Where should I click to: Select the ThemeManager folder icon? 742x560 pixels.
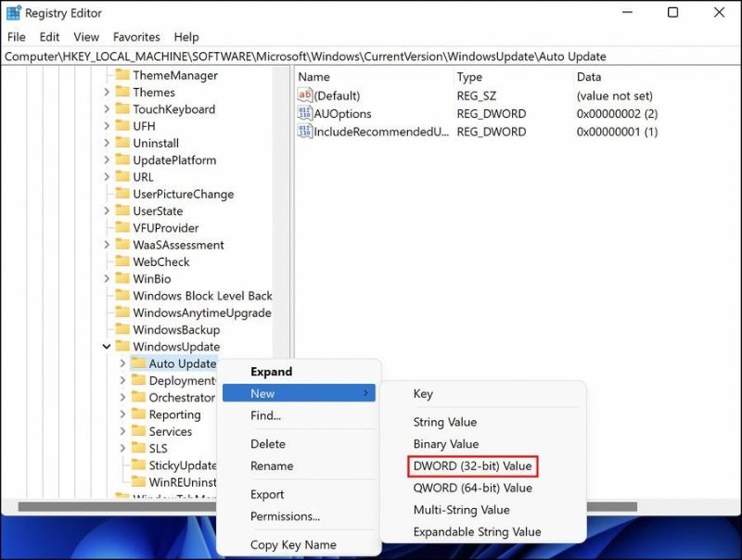(122, 75)
